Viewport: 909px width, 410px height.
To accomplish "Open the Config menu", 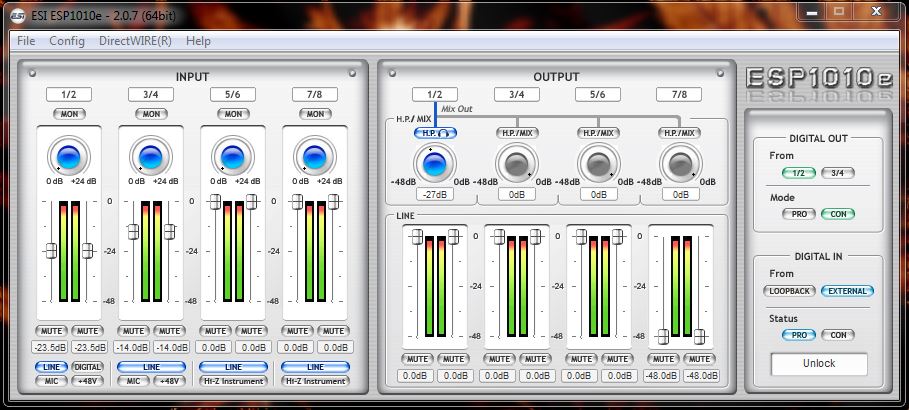I will tap(67, 41).
